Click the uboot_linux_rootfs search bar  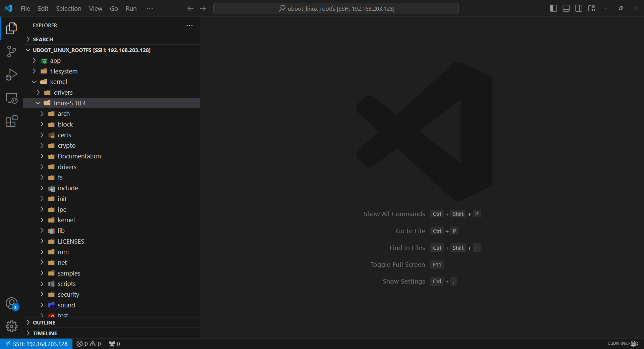tap(336, 8)
